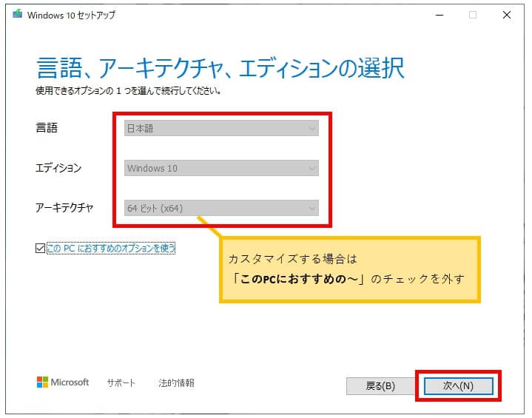
Task: Click the アーキテクチャ field label
Action: 64,208
